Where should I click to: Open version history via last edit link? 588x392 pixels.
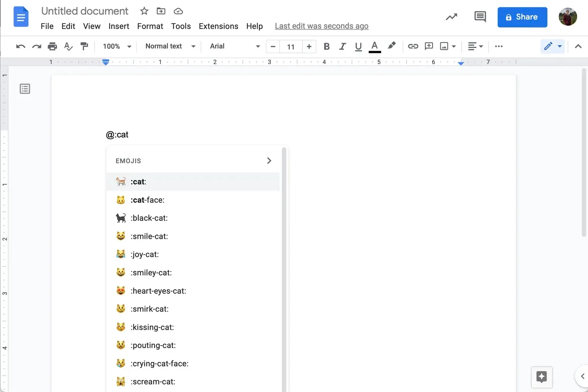[x=321, y=26]
